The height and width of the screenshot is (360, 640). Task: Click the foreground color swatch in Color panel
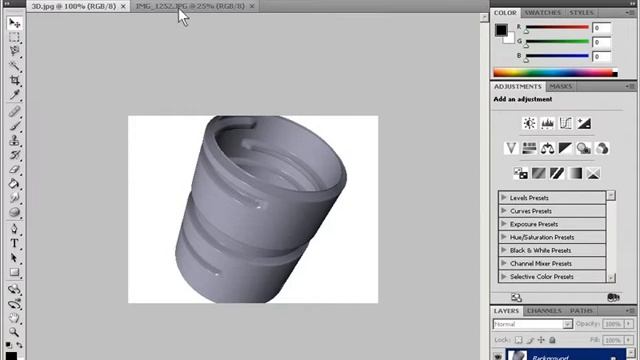[x=501, y=30]
